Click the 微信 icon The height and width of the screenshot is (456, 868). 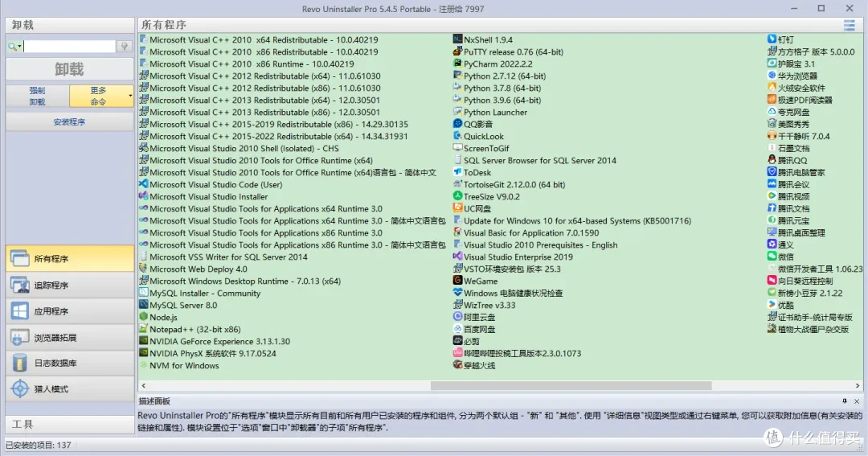click(772, 257)
